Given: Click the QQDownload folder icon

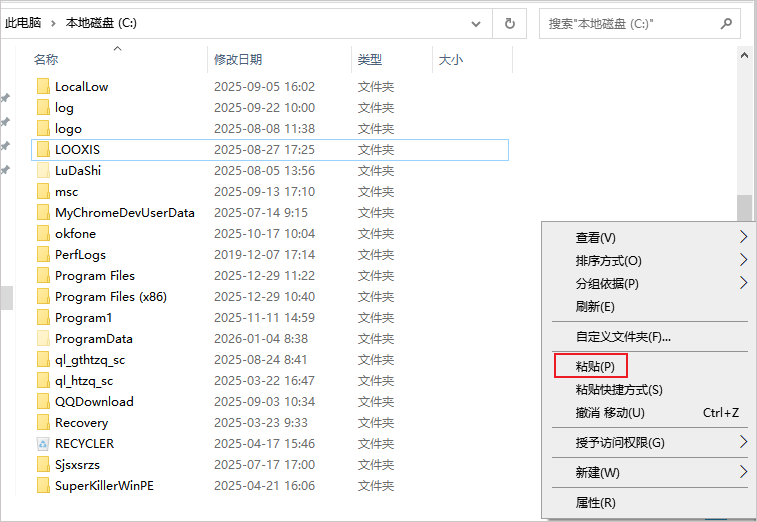Looking at the screenshot, I should [43, 401].
